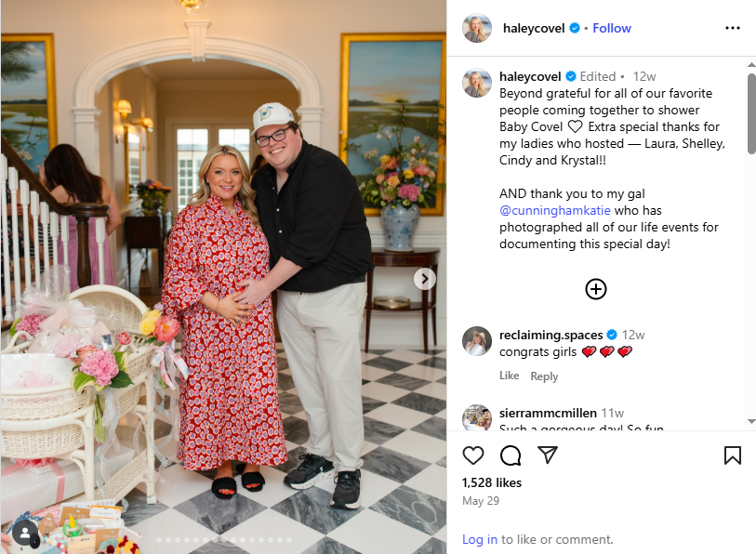This screenshot has height=554, width=756.
Task: Save the post with the bookmark icon
Action: (733, 455)
